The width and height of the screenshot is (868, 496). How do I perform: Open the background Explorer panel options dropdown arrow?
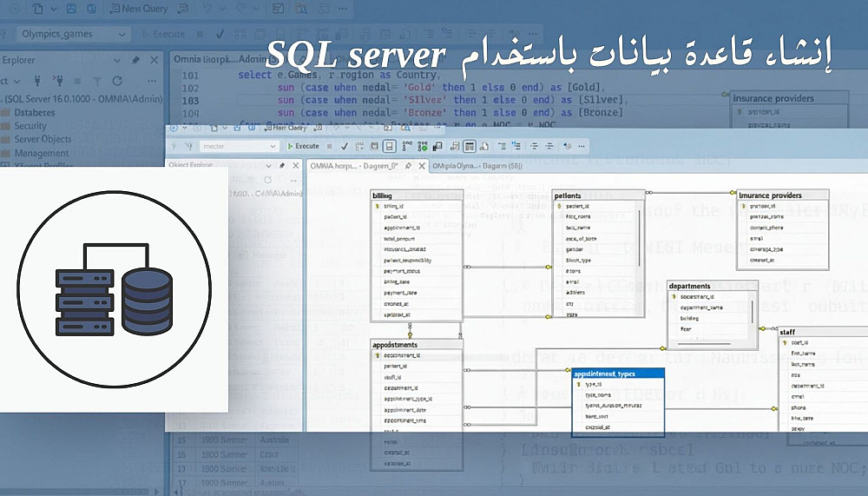pyautogui.click(x=117, y=61)
